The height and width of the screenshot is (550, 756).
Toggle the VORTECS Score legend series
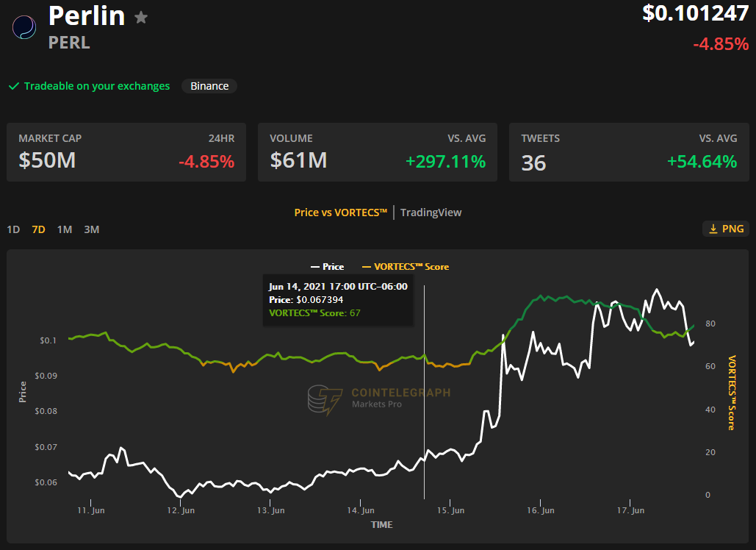click(x=406, y=267)
